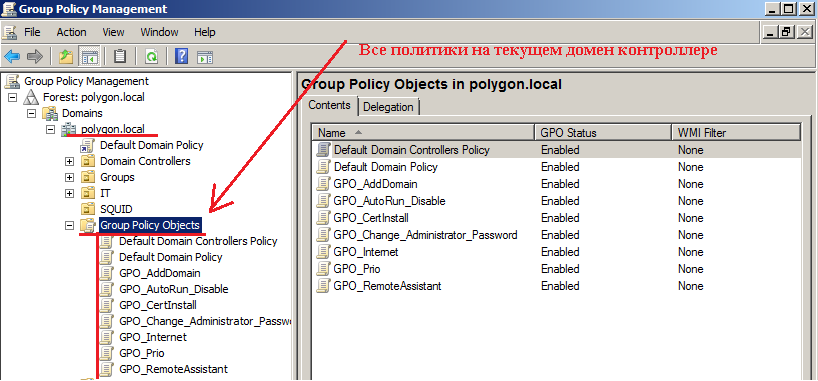This screenshot has width=818, height=381.
Task: Click the Forest polygon.local triangle icon
Action: pos(31,98)
